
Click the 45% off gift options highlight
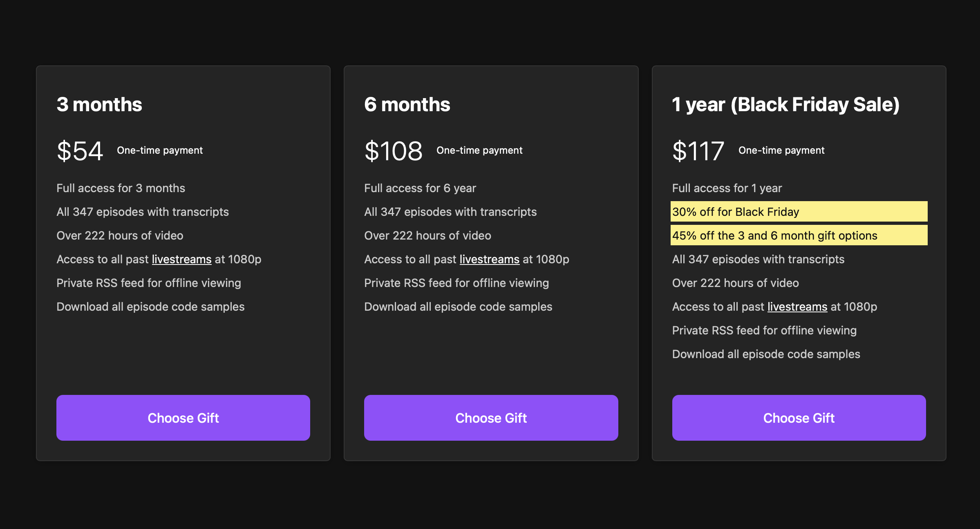point(774,235)
